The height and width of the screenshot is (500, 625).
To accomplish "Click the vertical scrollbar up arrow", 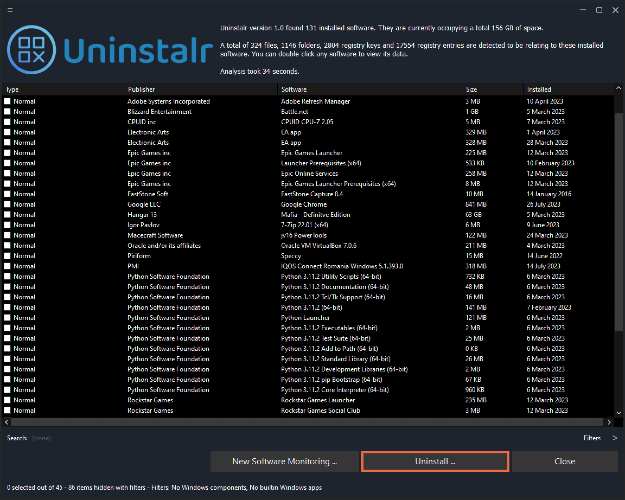I will [619, 88].
